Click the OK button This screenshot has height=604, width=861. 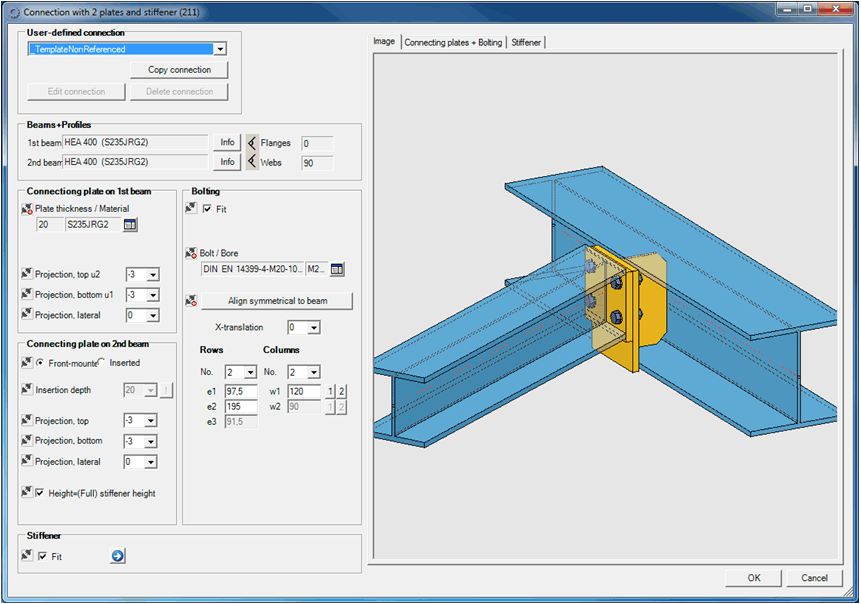coord(753,578)
